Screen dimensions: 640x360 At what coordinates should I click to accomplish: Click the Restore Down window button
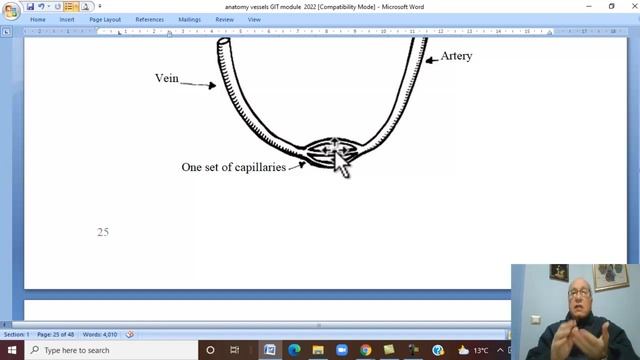point(611,7)
